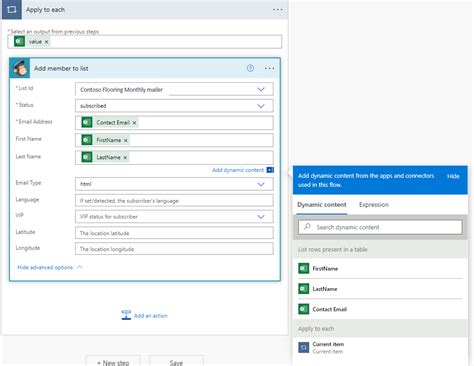Open Add member to list ellipsis menu

click(x=269, y=68)
